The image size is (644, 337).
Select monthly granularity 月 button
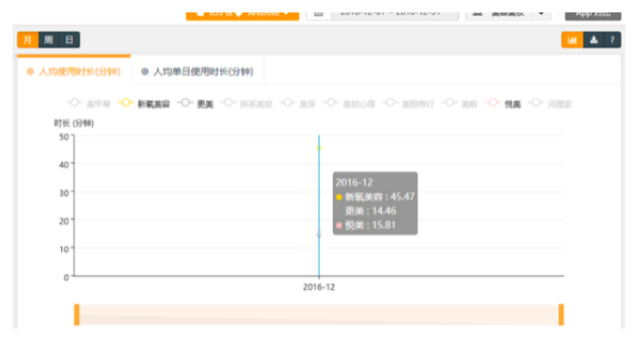27,40
